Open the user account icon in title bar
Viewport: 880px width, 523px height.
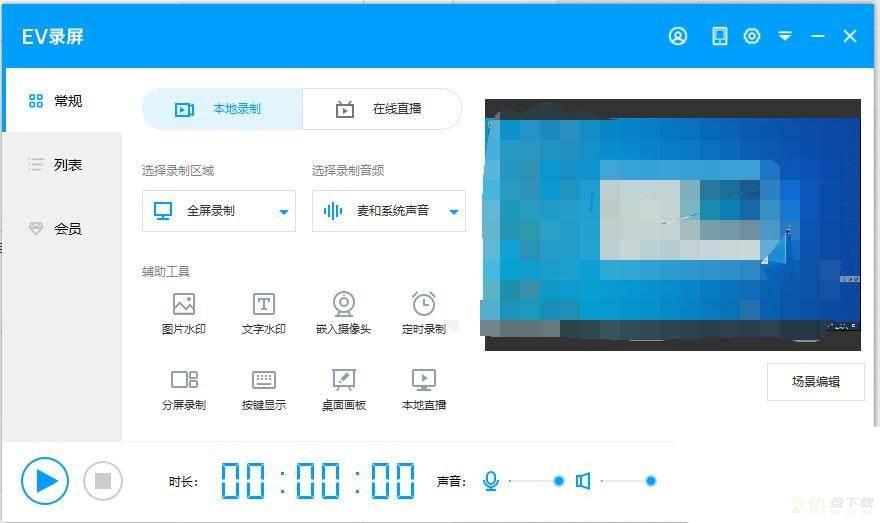pyautogui.click(x=677, y=36)
